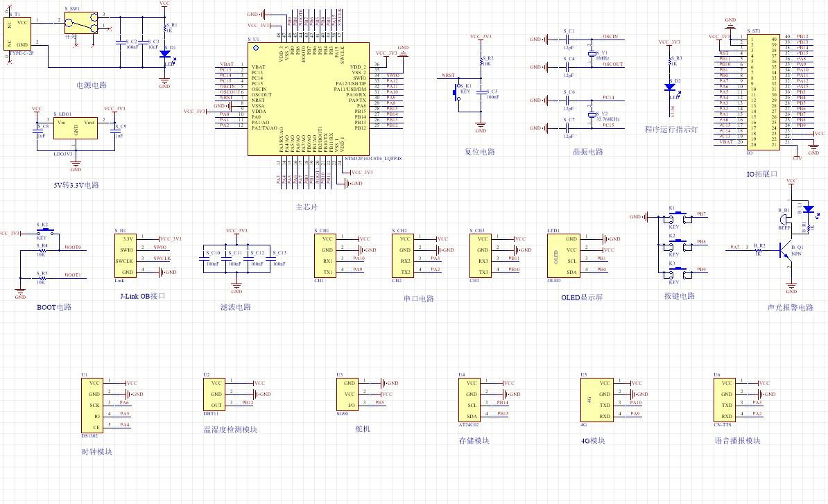Click the U5 4G module block
The width and height of the screenshot is (828, 504).
[596, 400]
